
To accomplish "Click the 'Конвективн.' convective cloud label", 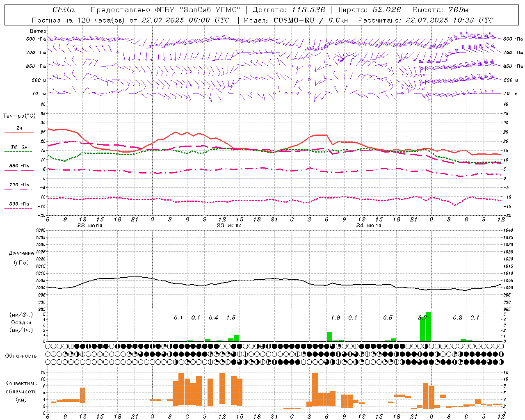I will click(x=21, y=383).
